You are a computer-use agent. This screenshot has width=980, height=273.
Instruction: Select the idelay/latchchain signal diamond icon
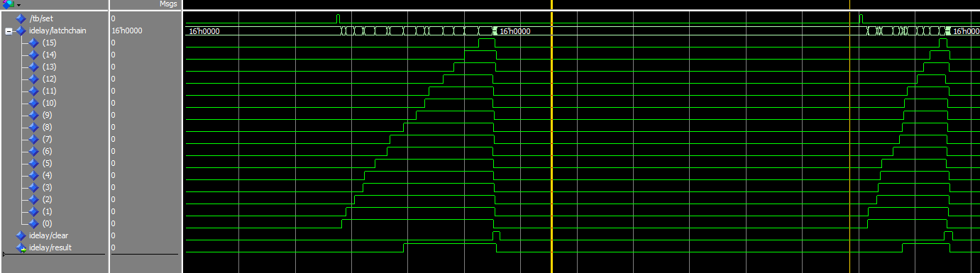(21, 30)
